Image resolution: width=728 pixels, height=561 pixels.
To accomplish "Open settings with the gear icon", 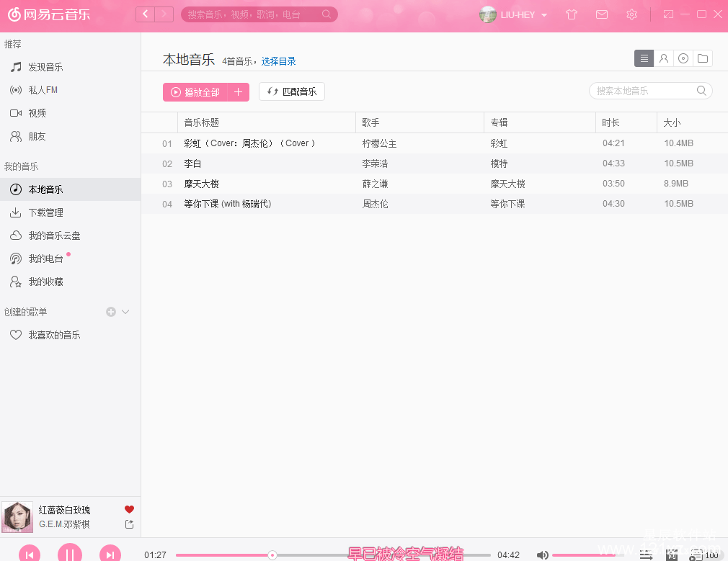I will coord(631,14).
